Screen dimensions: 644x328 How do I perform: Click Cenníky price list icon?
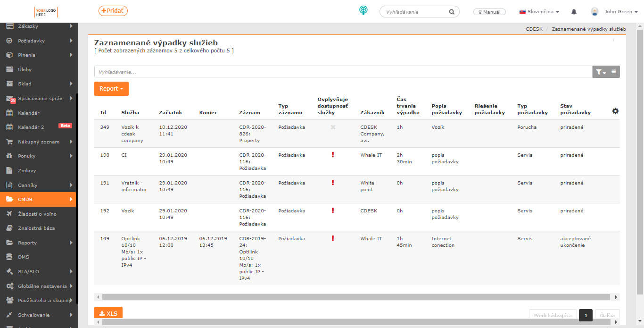click(9, 185)
